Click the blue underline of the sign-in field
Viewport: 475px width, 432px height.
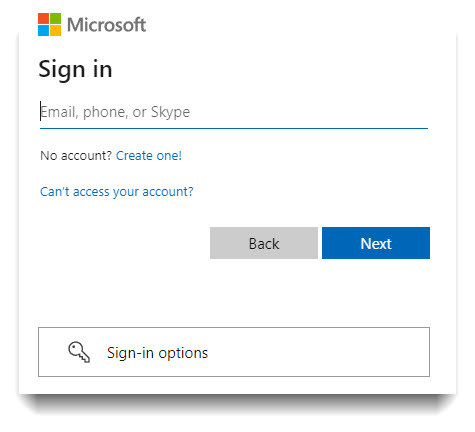234,128
